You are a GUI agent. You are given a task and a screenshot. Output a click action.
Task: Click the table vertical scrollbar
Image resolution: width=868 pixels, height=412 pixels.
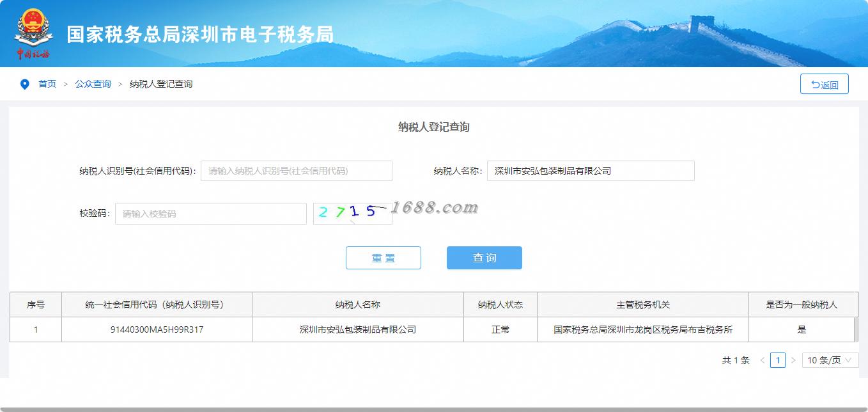coord(856,329)
